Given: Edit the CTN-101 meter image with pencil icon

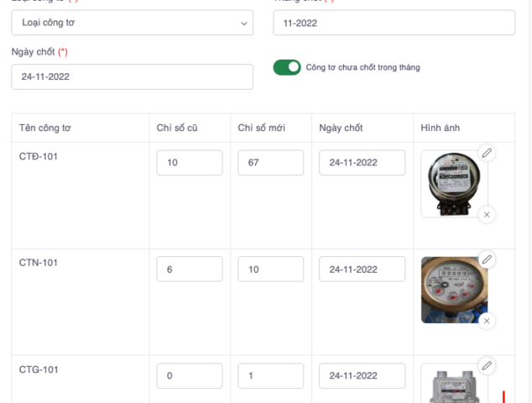Looking at the screenshot, I should (487, 259).
